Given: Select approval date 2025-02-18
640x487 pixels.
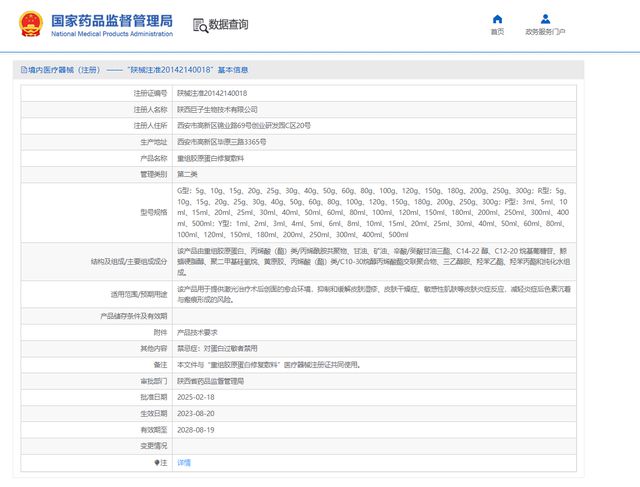Looking at the screenshot, I should [196, 397].
